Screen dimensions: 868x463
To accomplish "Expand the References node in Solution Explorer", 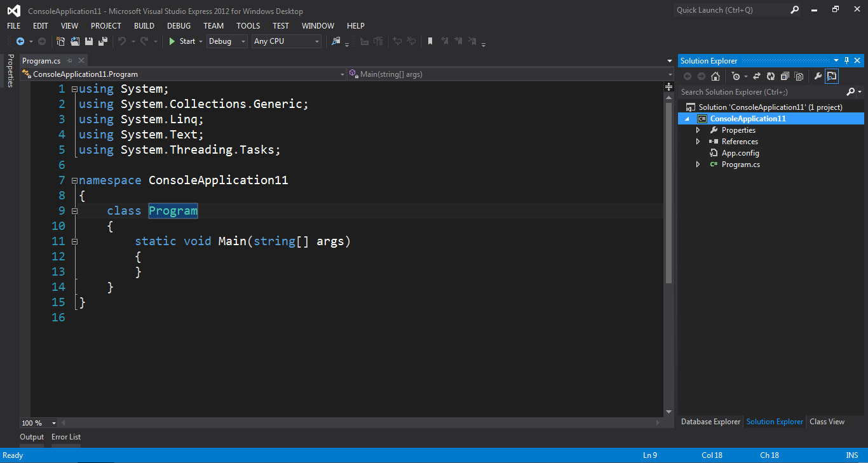I will 698,142.
